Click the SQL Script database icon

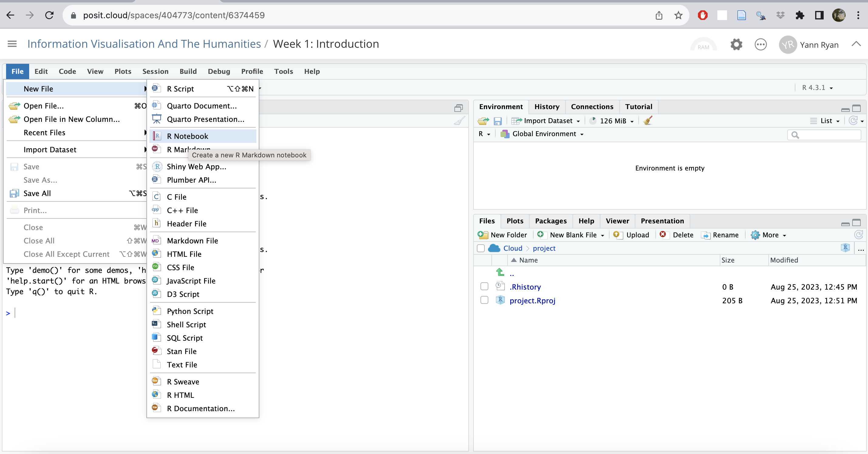point(156,337)
